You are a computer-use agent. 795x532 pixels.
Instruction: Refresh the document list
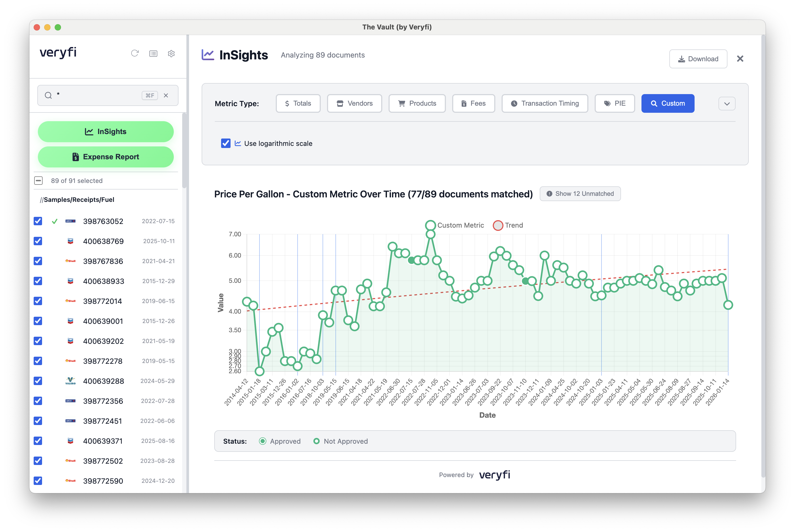135,54
